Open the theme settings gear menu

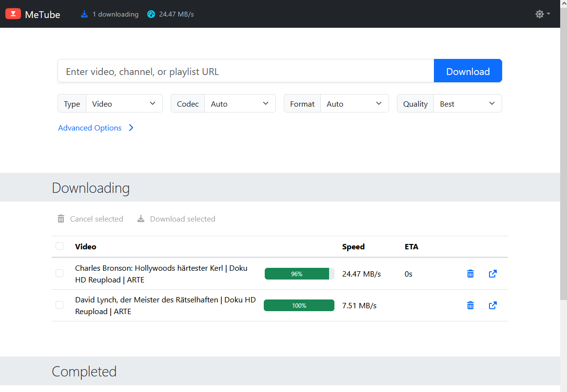(542, 14)
